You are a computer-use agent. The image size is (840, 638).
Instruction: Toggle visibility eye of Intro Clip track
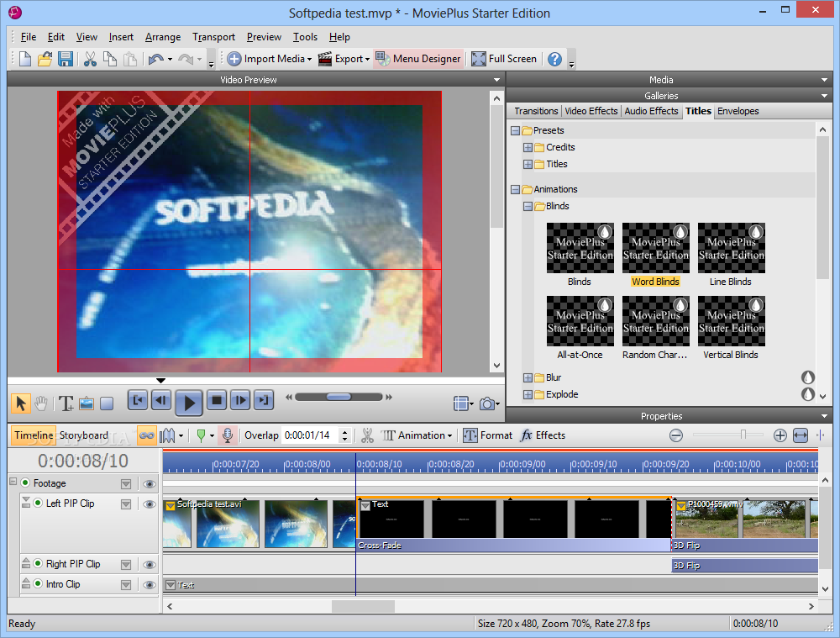(150, 585)
